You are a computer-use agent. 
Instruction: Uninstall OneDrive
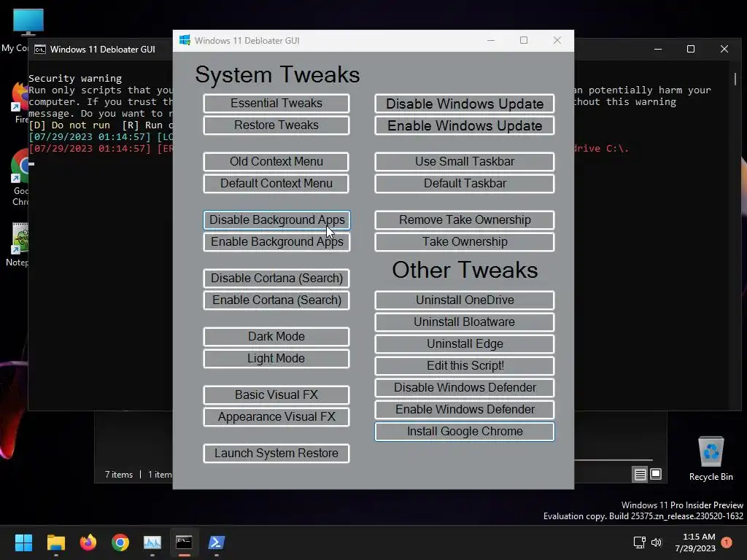(465, 300)
